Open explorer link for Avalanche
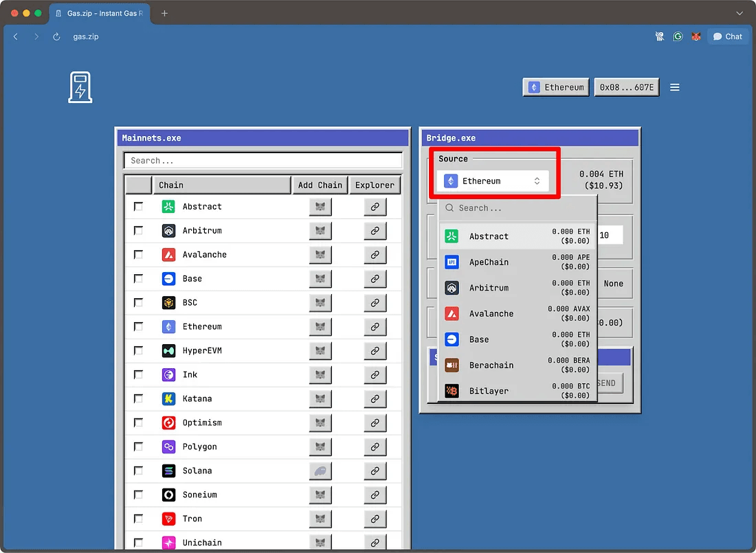 [x=375, y=255]
